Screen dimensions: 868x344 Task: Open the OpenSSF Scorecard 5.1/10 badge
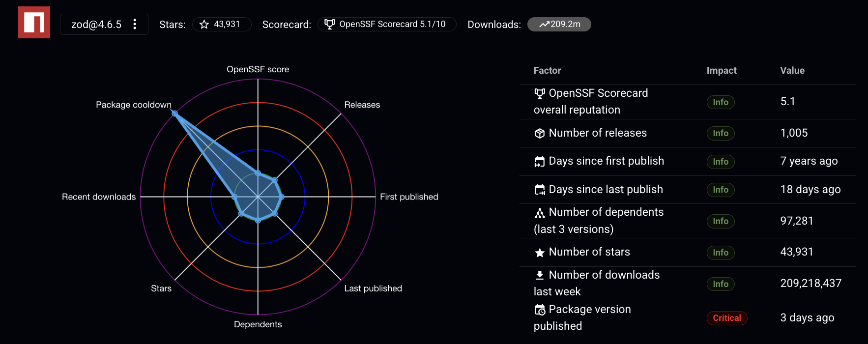[x=387, y=24]
